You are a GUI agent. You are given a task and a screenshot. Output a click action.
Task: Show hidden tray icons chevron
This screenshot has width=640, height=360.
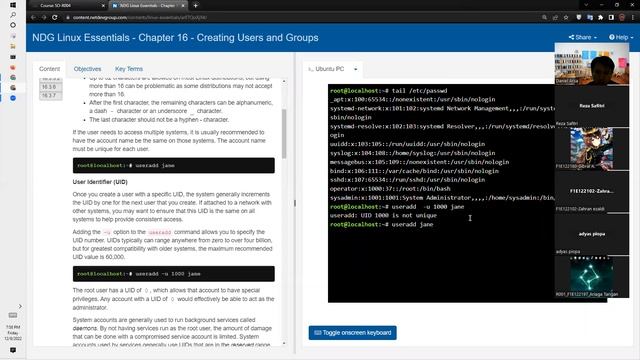click(20, 306)
